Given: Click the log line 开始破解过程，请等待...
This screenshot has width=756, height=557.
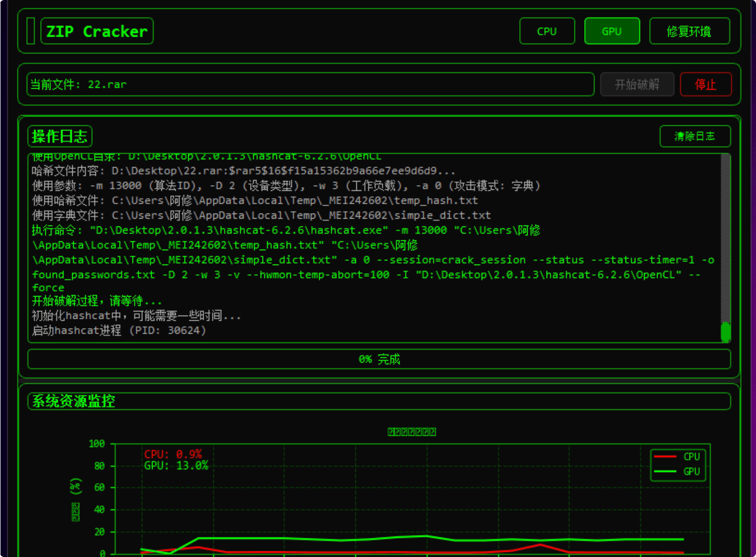Looking at the screenshot, I should (x=97, y=301).
